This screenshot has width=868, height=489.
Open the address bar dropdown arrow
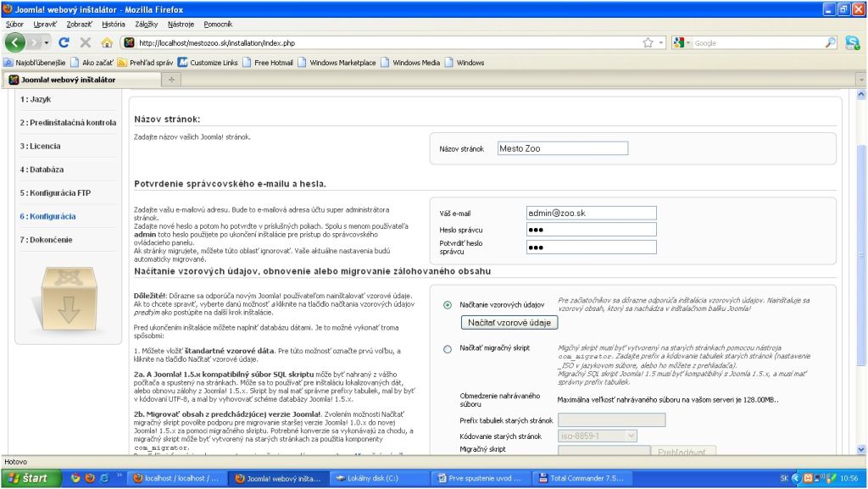point(661,42)
